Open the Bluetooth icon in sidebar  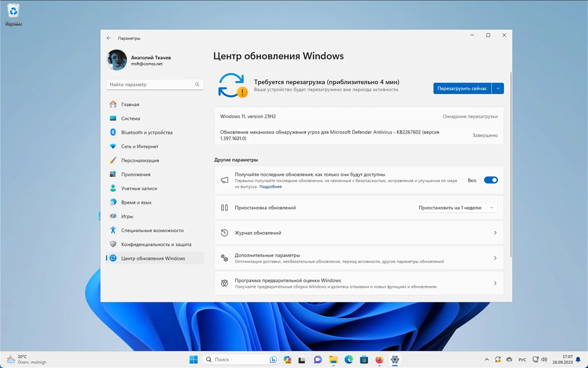point(113,132)
